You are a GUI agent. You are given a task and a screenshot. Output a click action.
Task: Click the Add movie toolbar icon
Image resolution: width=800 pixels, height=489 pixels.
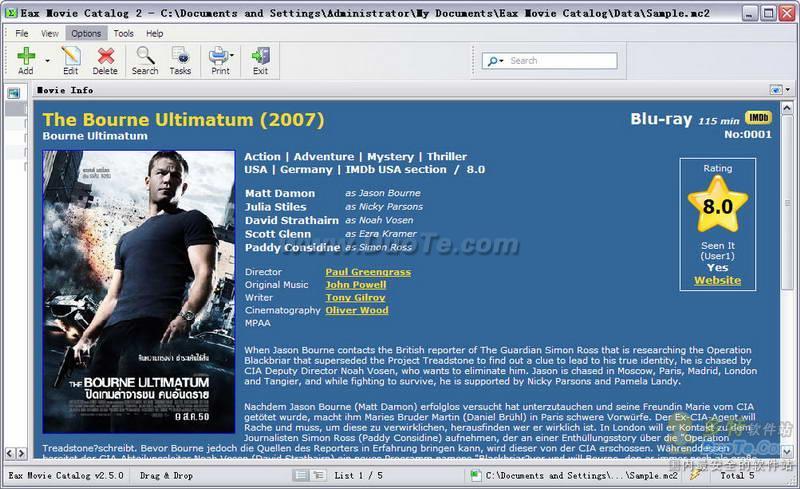[26, 61]
